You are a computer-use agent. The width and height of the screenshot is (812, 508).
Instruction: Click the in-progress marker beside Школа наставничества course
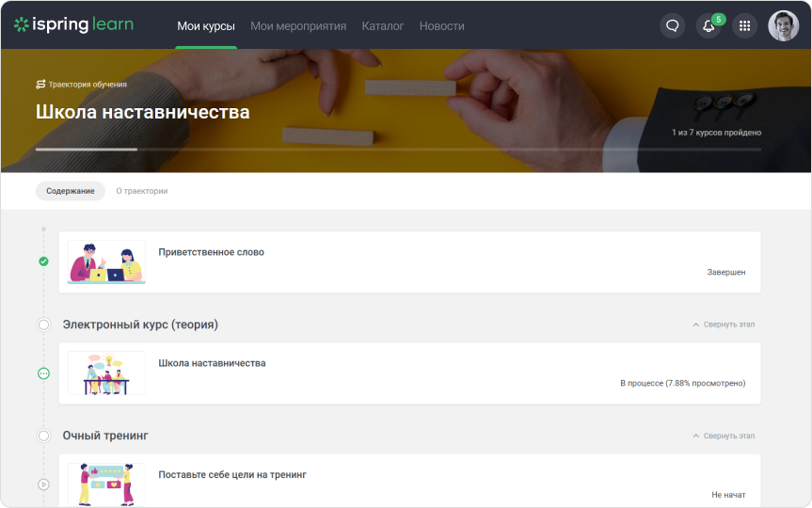tap(43, 373)
